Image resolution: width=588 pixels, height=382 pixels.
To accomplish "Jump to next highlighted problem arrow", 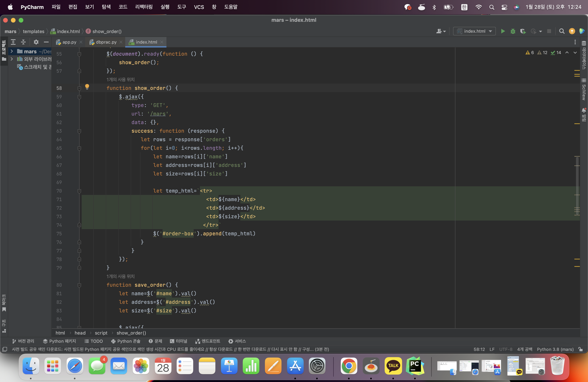I will point(575,53).
